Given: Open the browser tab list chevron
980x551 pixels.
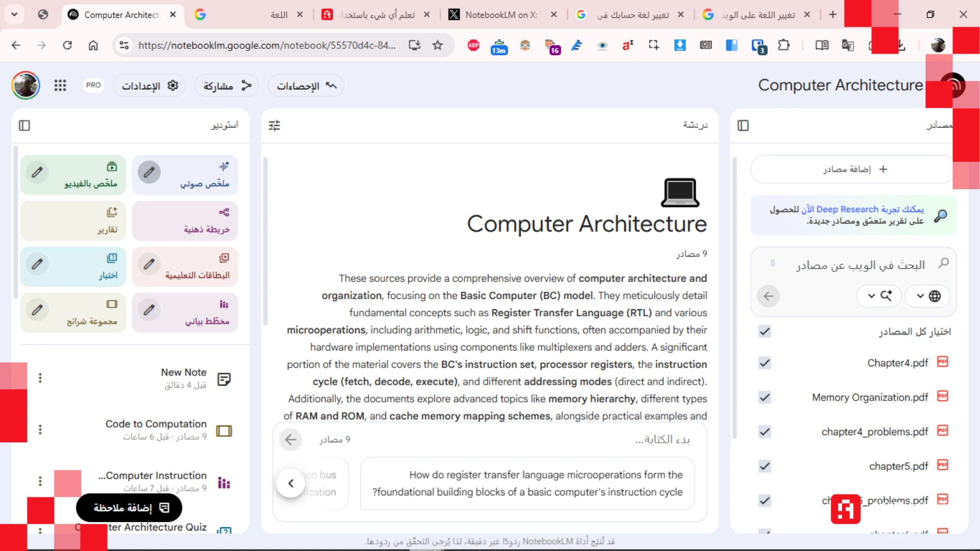Looking at the screenshot, I should click(x=14, y=14).
